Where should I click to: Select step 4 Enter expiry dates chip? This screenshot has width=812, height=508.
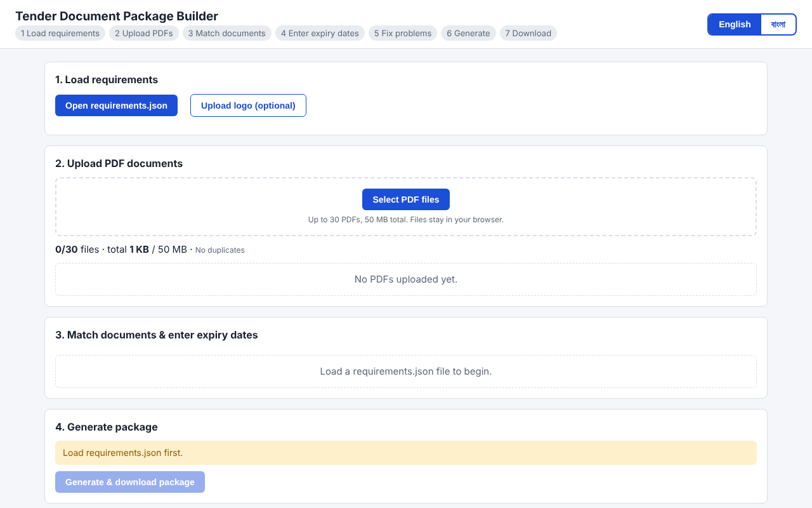(x=320, y=33)
